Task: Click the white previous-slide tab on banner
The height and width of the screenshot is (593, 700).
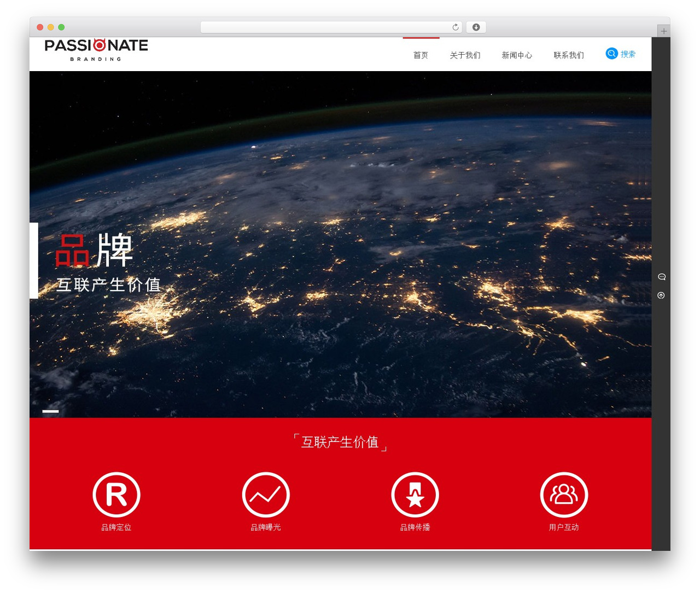Action: point(34,260)
